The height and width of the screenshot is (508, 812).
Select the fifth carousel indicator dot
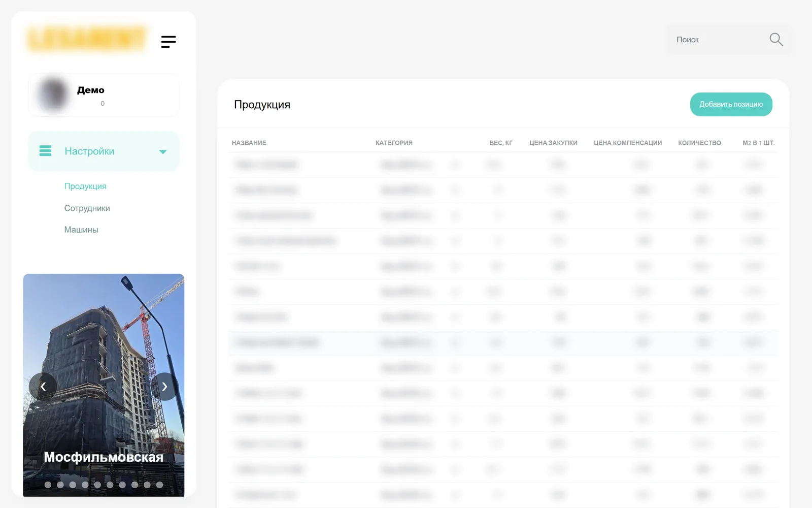click(x=97, y=485)
